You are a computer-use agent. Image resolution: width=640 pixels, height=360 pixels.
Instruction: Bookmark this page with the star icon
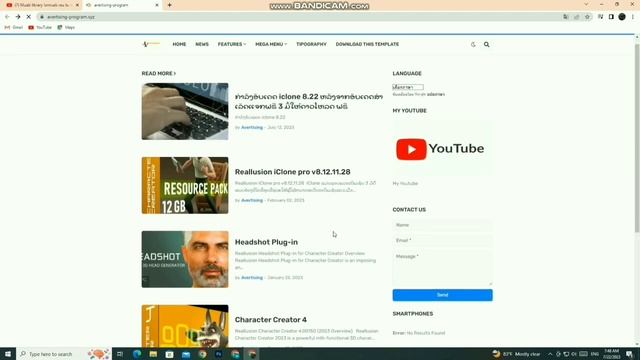587,17
